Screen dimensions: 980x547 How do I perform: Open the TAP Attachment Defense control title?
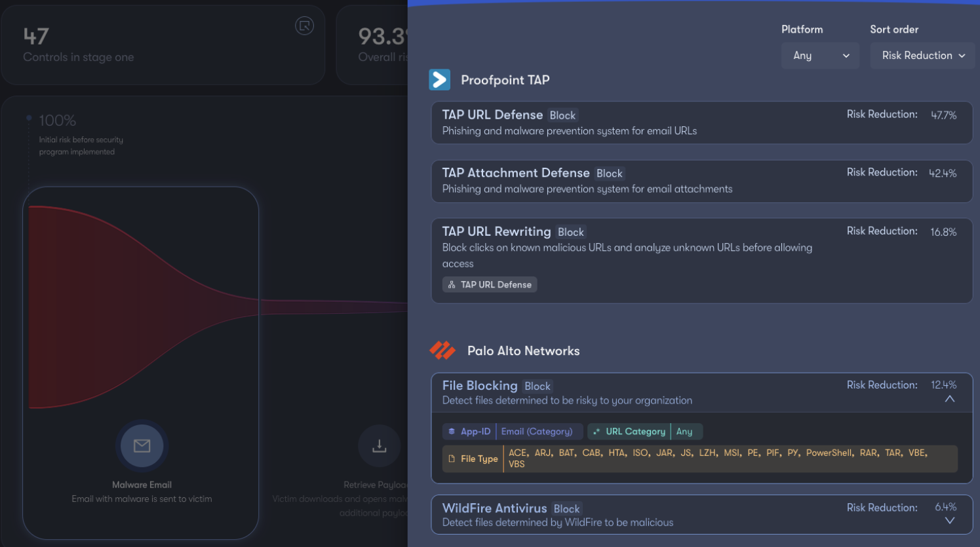click(516, 173)
